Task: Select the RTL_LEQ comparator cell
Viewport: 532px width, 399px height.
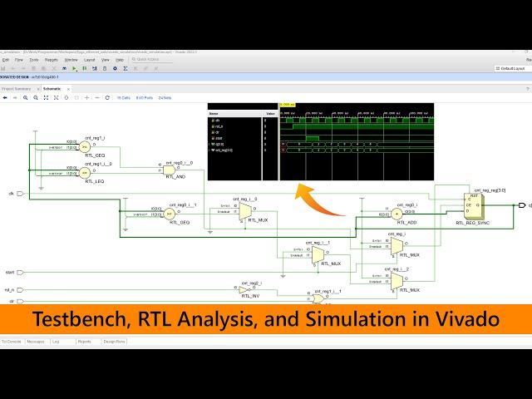Action: click(85, 173)
